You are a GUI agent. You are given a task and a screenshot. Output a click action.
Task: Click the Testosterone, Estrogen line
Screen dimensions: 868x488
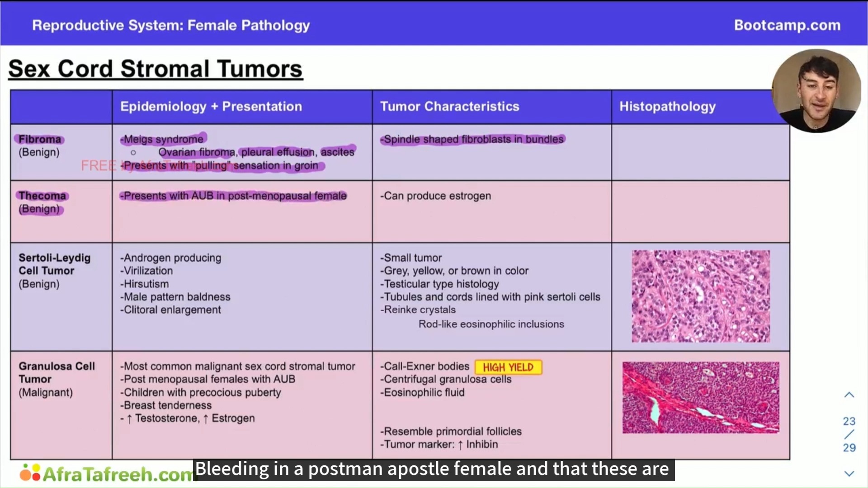(188, 418)
